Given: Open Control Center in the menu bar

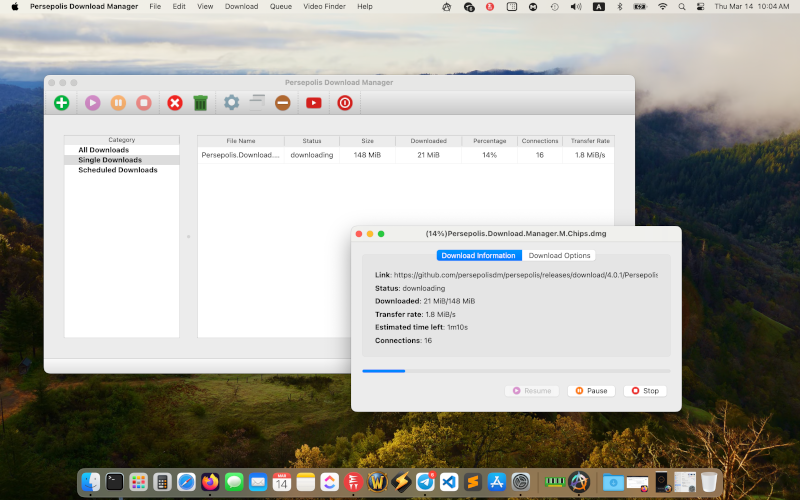Looking at the screenshot, I should tap(701, 7).
